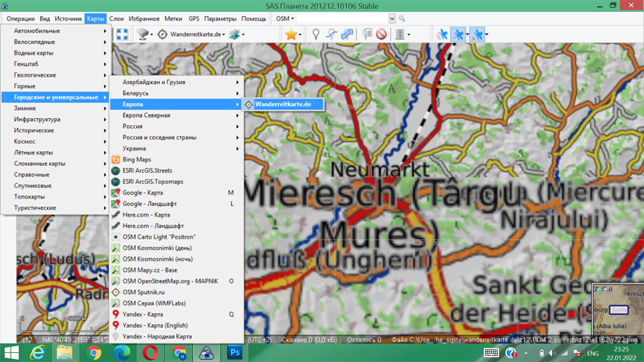This screenshot has width=644, height=362.
Task: Select OSM OpenStreetMap.org - MAPNIK map
Action: (x=170, y=281)
